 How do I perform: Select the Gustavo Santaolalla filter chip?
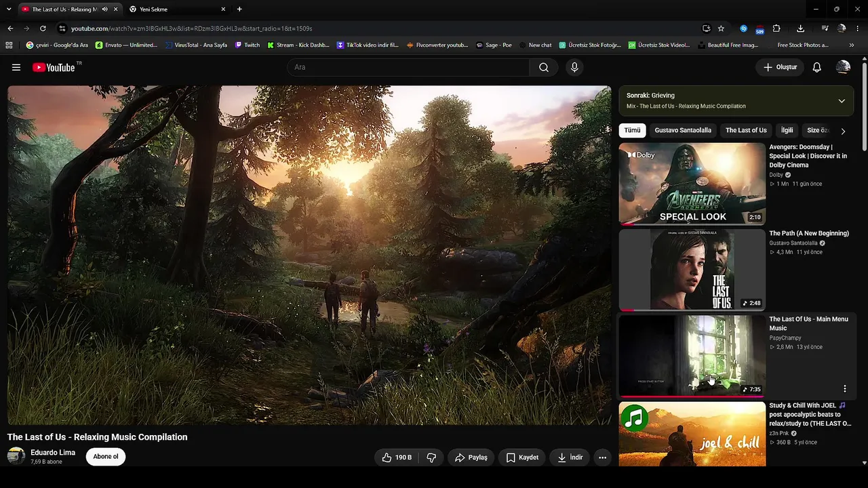[683, 130]
